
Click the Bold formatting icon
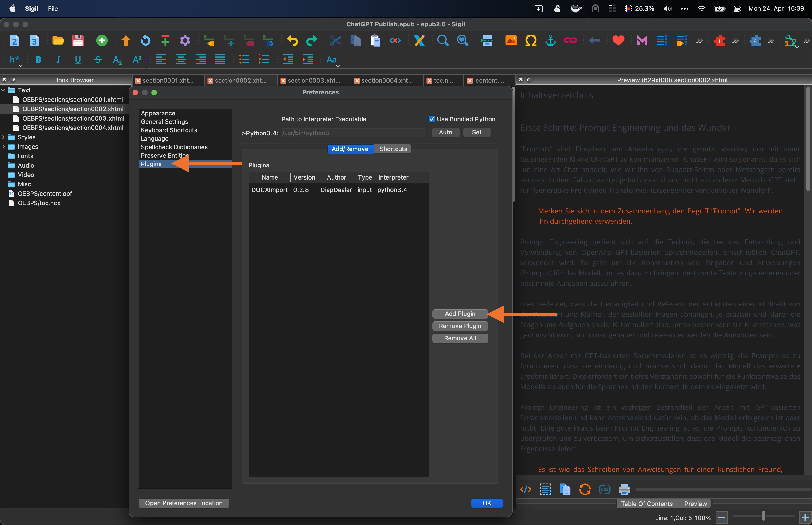coord(39,60)
